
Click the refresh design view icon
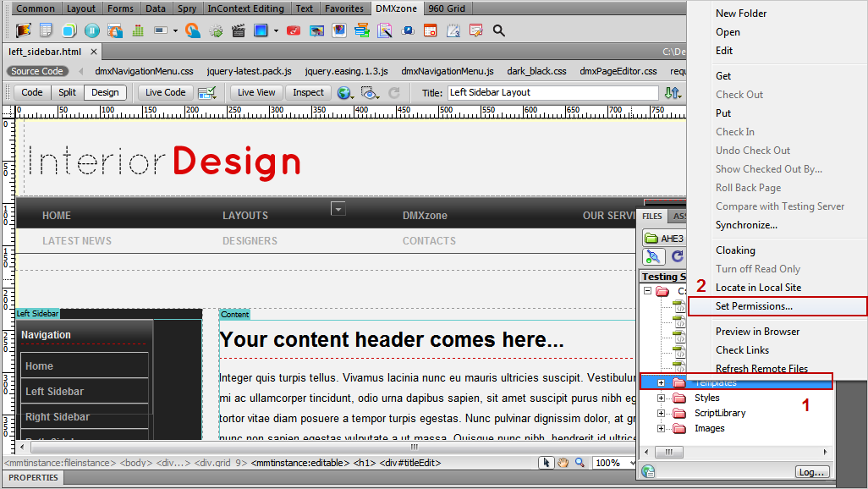[x=394, y=92]
